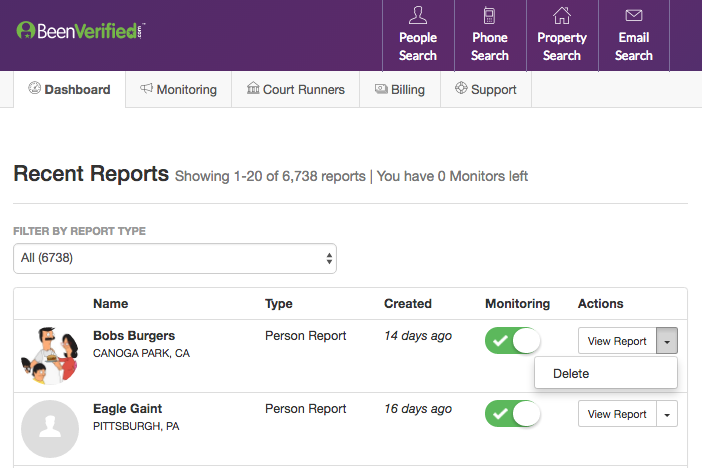Viewport: 702px width, 468px height.
Task: Click the Eagle Gaint name
Action: coord(128,408)
